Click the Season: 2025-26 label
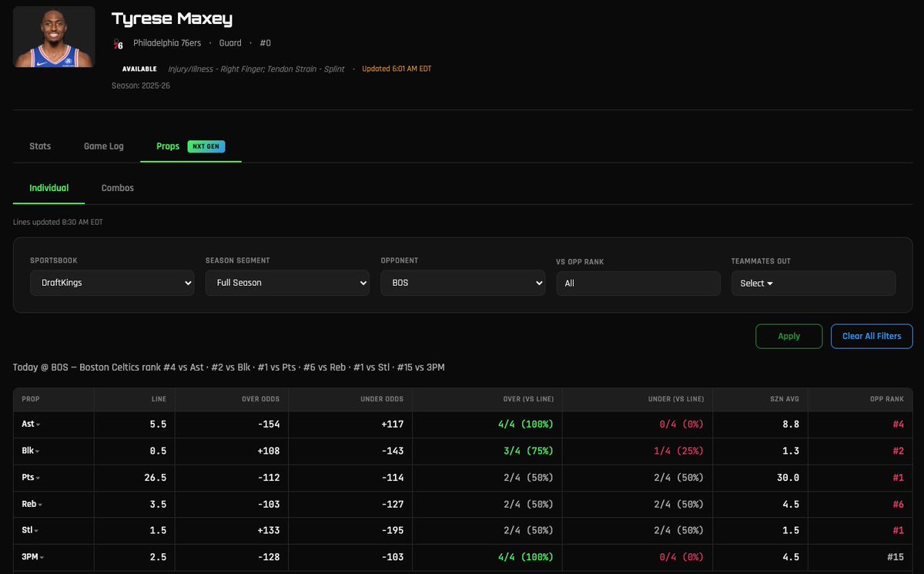 [141, 86]
